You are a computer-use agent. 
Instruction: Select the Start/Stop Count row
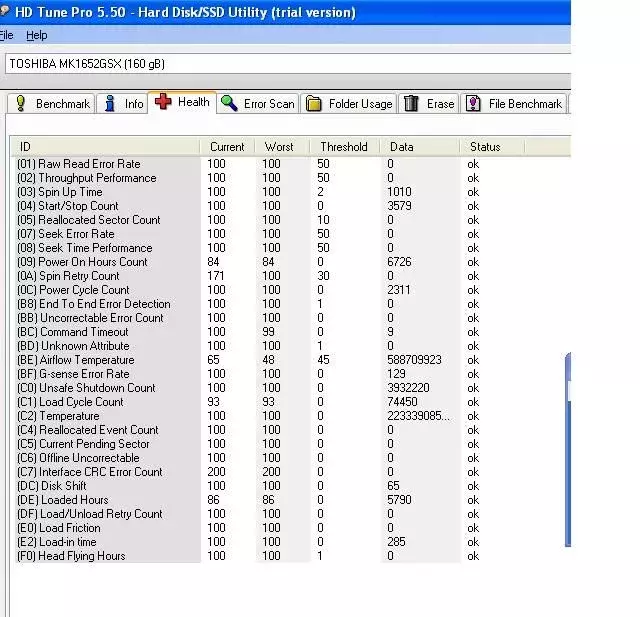click(249, 206)
